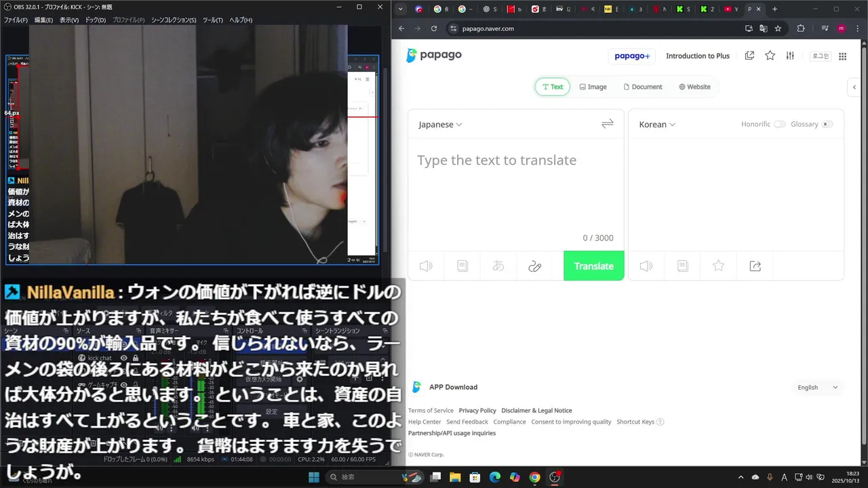Open the Japanese source language dropdown
The width and height of the screenshot is (868, 488).
click(x=440, y=124)
